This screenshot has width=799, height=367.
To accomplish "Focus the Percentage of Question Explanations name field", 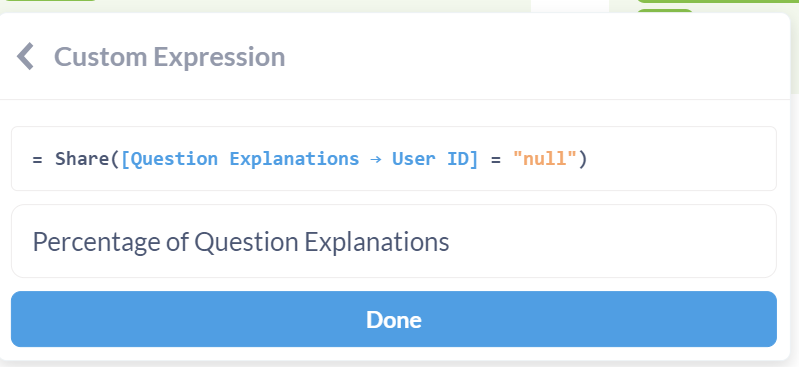I will tap(393, 241).
